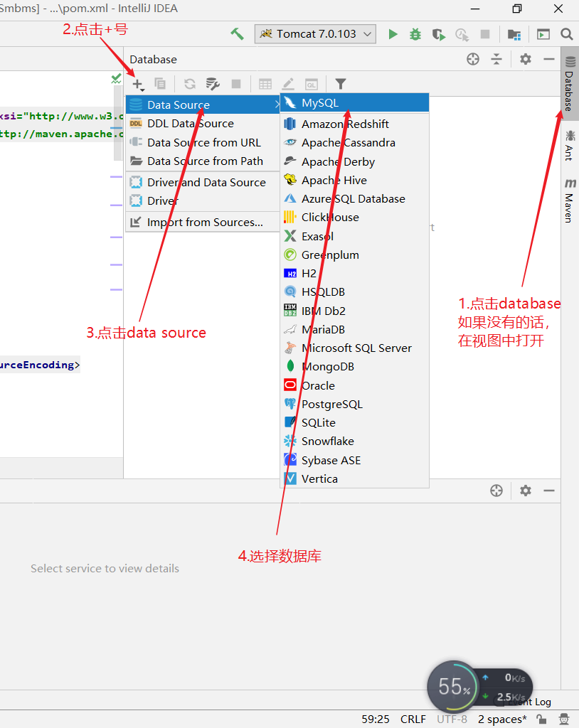Select Sybase ASE data source
579x728 pixels.
354,461
